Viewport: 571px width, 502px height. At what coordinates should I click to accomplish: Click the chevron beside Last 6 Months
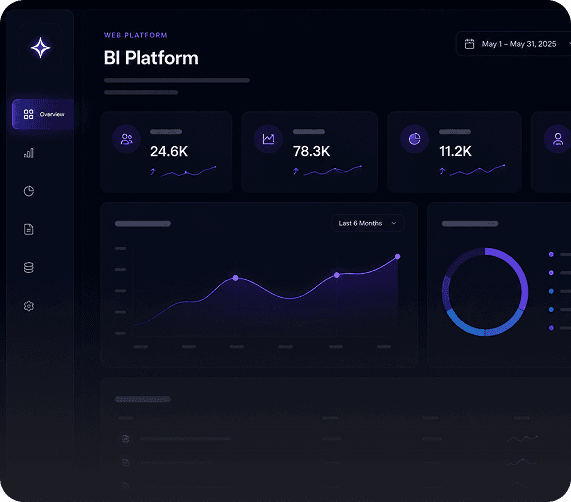[x=394, y=223]
